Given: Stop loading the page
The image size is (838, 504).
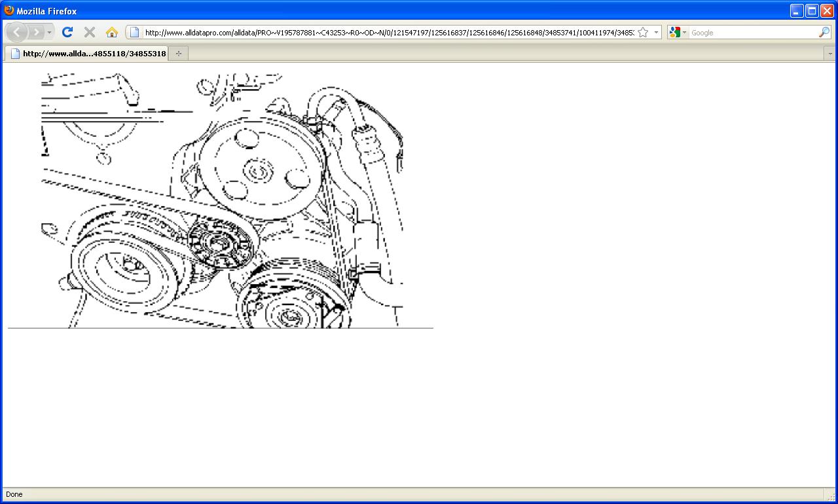Looking at the screenshot, I should tap(90, 32).
